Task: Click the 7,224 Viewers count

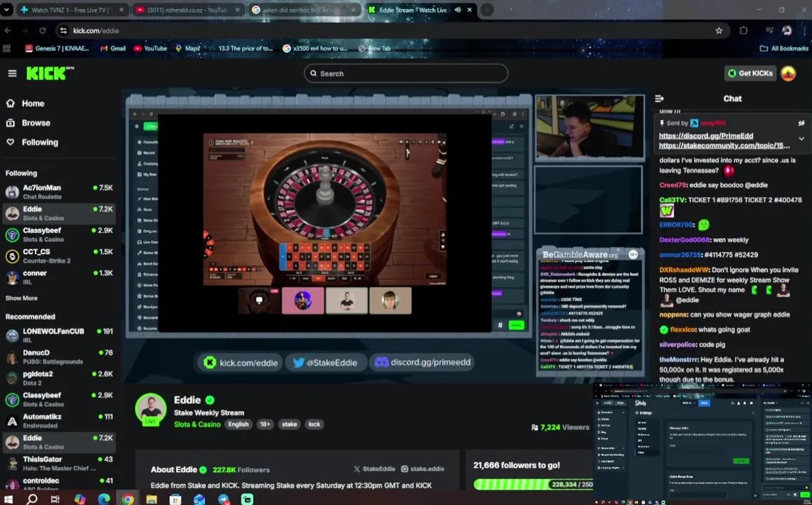Action: coord(560,427)
